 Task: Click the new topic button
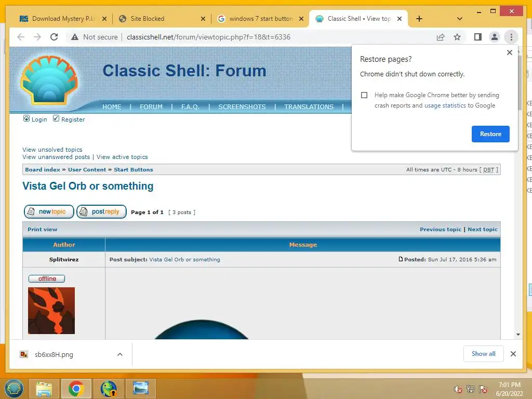49,212
